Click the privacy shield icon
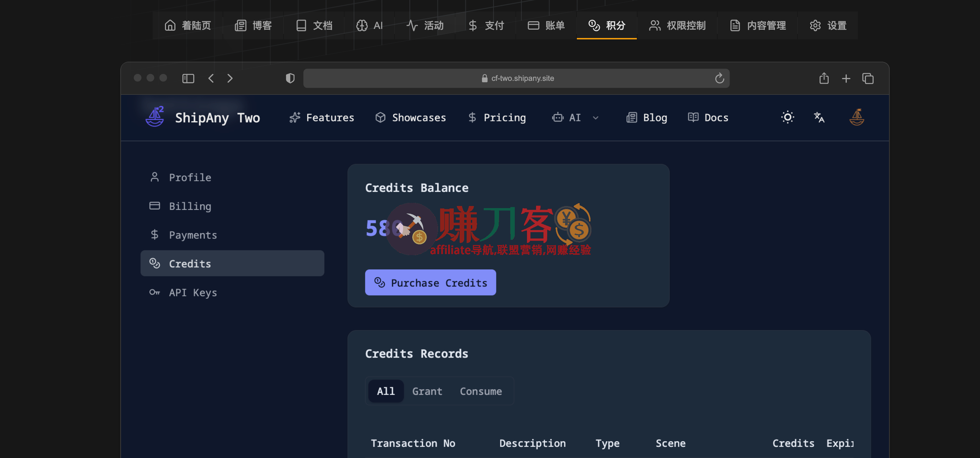 click(x=290, y=78)
